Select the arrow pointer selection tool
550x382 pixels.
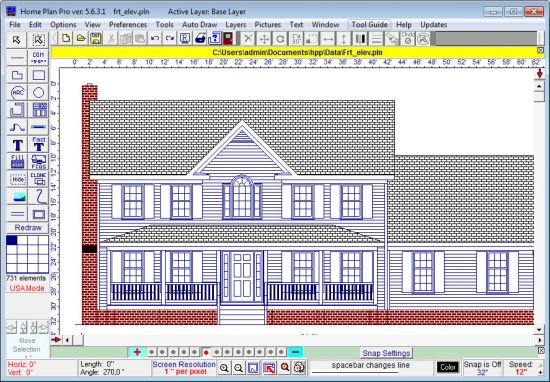click(x=16, y=40)
